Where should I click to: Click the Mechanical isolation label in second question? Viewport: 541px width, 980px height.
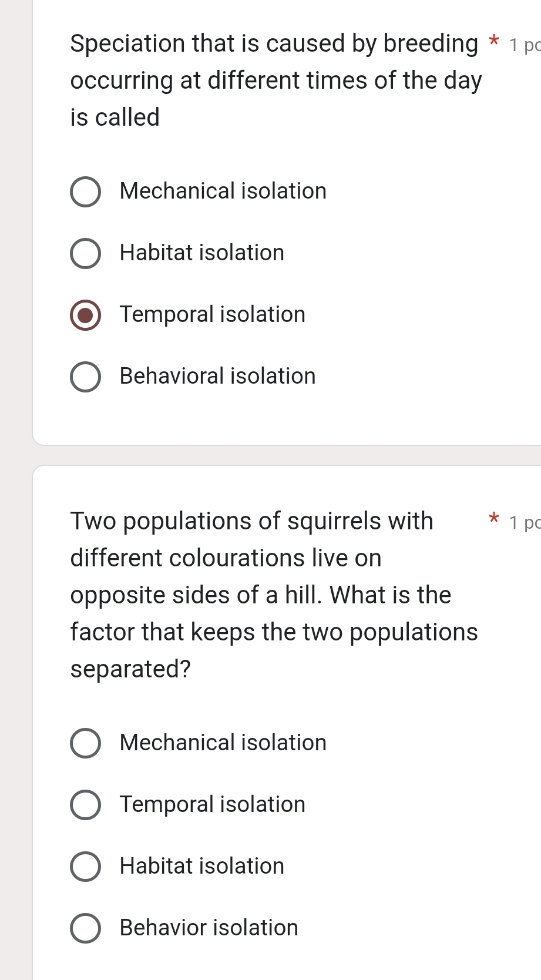tap(222, 743)
